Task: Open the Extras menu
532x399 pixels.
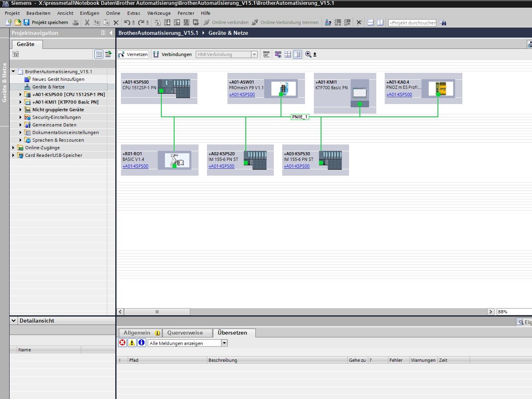Action: click(x=133, y=13)
